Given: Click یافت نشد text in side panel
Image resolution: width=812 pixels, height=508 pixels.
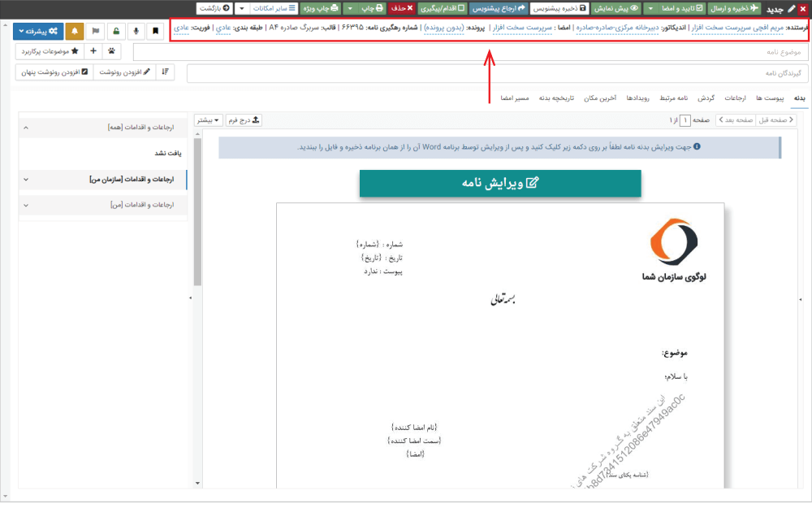Looking at the screenshot, I should click(x=168, y=154).
